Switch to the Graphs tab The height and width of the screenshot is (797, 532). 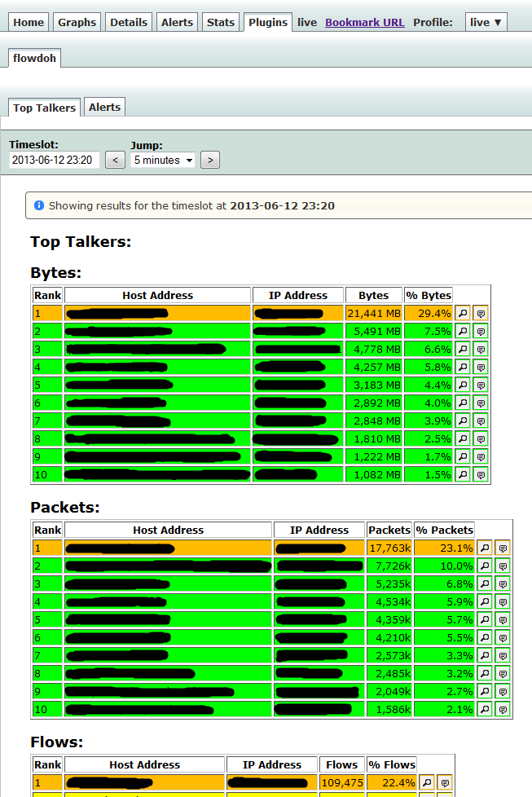[77, 22]
